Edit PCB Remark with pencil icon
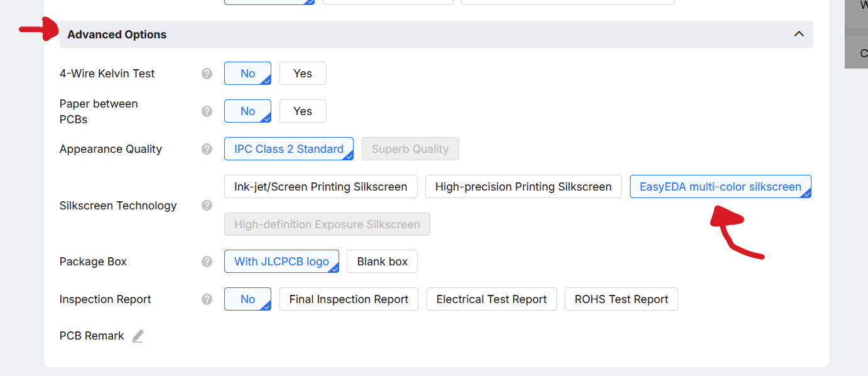868x376 pixels. point(138,336)
